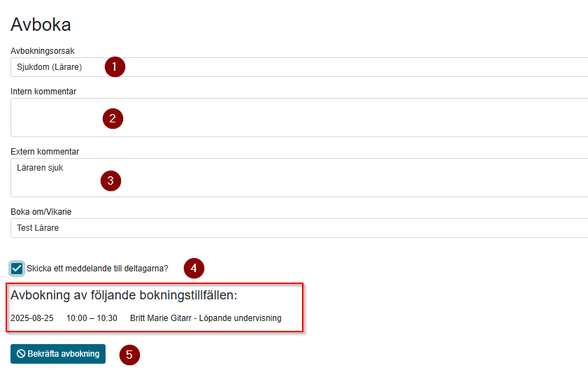Click the 'Avbokning av följande bokningstillfällen' heading
Screen dimensions: 588x370
click(124, 295)
